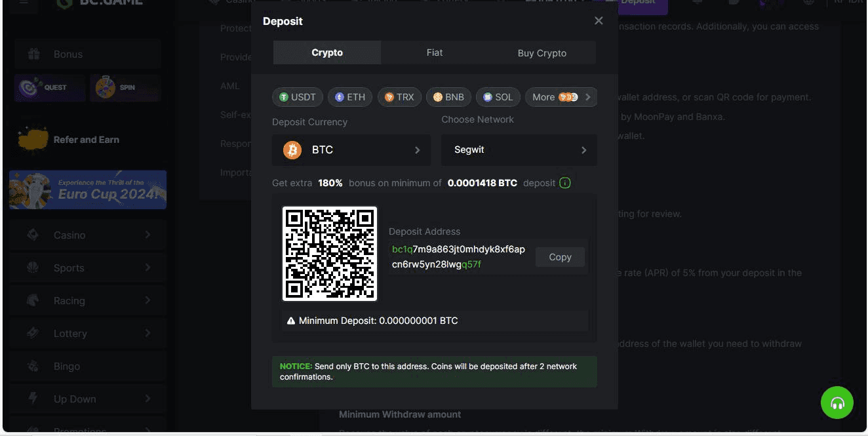Open the Choose Network Segwit dropdown
The width and height of the screenshot is (868, 436).
click(x=518, y=149)
